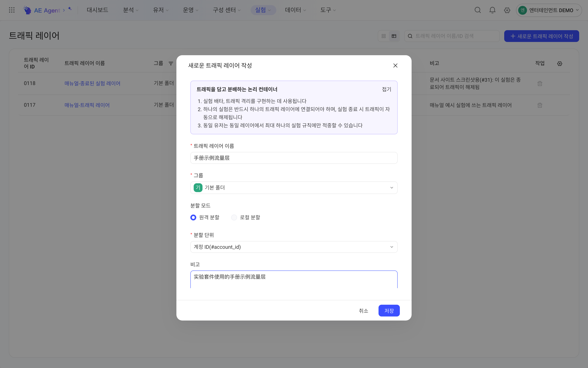Click the 비고 column header
Screen dimensions: 588x368
[434, 63]
